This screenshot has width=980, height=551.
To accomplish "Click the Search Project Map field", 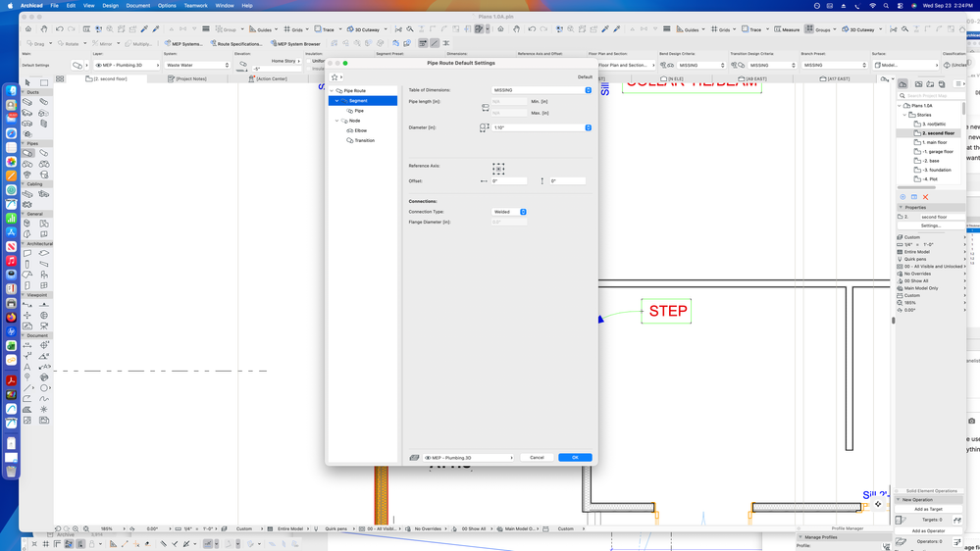I will tap(929, 95).
